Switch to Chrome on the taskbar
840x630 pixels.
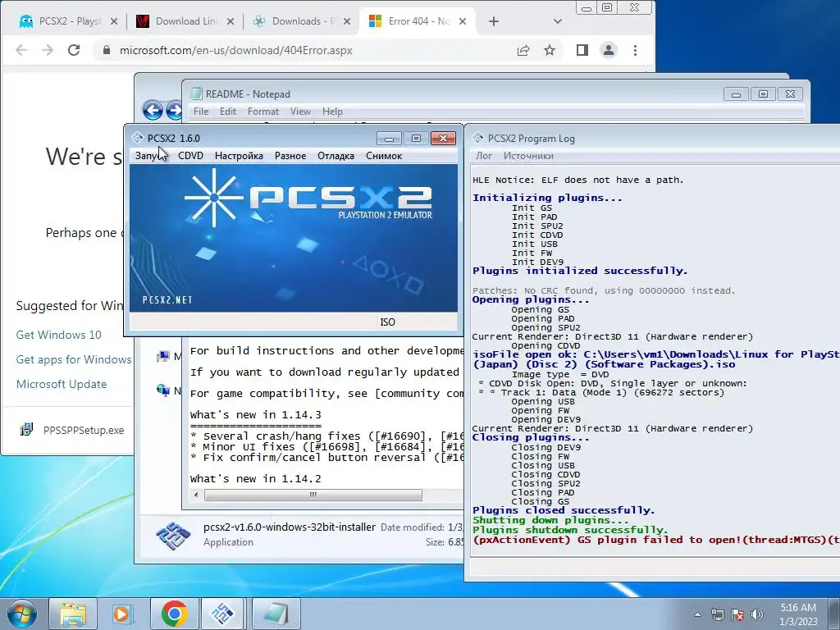tap(174, 614)
